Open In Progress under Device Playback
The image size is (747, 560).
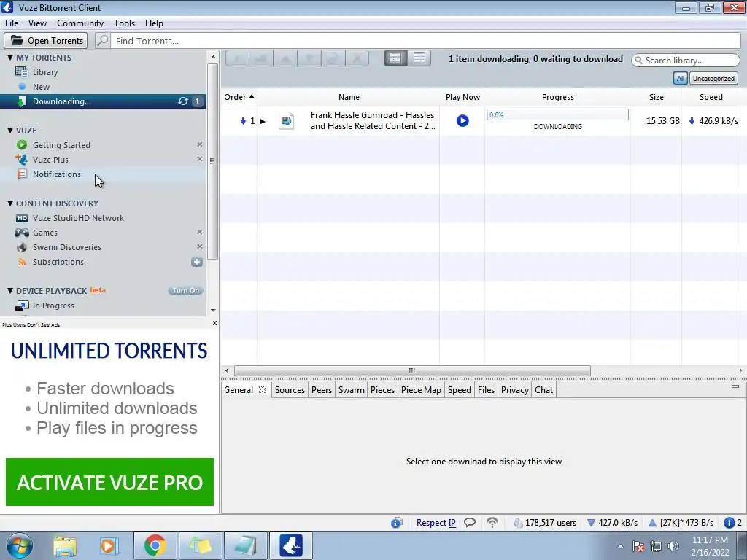[53, 306]
